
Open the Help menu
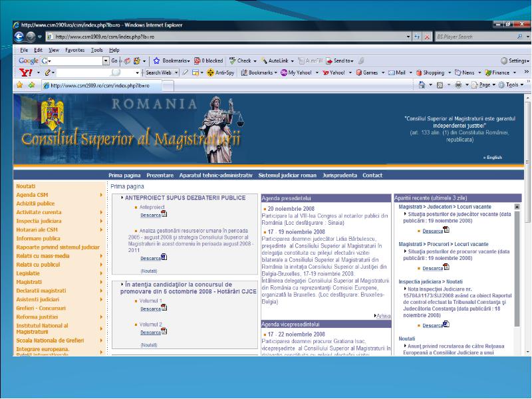tap(114, 50)
